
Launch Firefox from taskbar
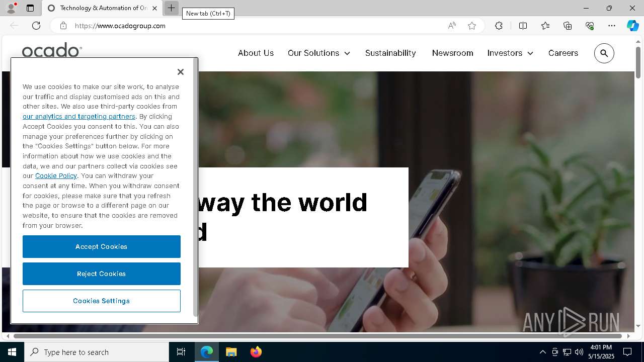pyautogui.click(x=256, y=352)
